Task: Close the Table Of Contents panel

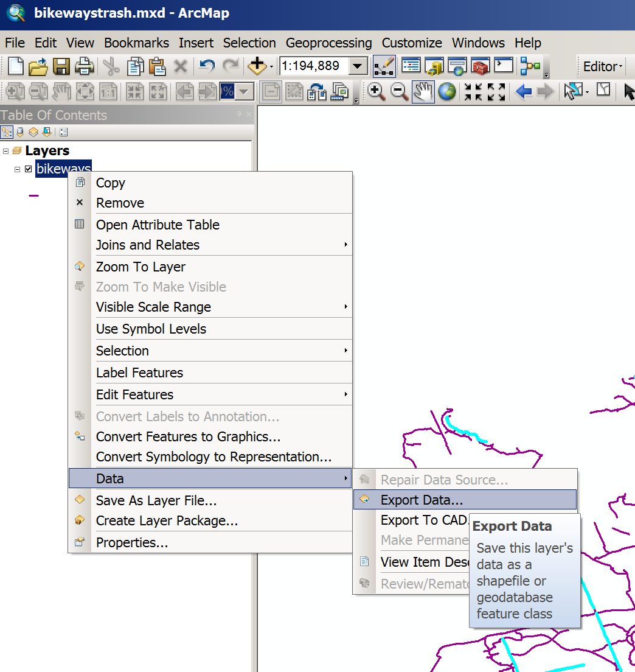Action: 249,114
